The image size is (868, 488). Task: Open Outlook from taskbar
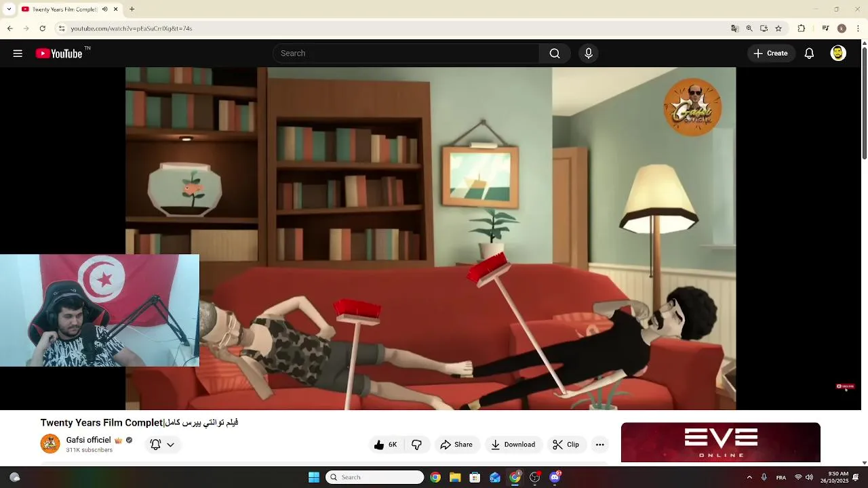coord(495,477)
